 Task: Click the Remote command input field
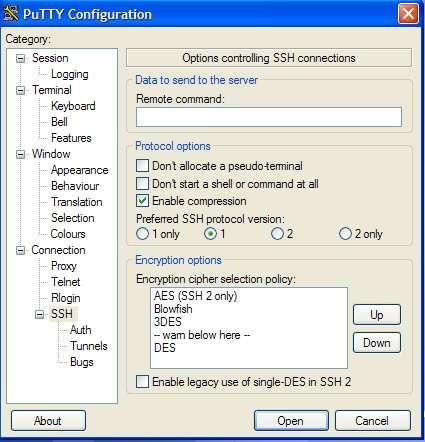click(x=269, y=117)
